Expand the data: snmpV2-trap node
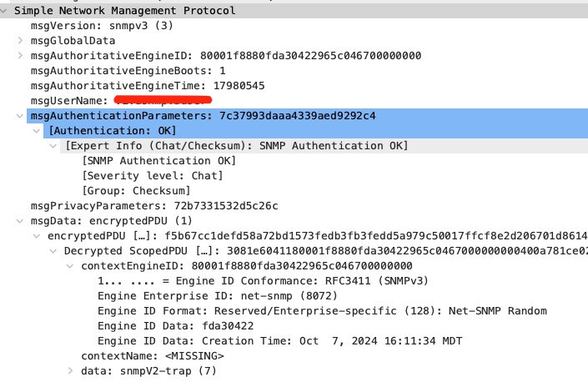The width and height of the screenshot is (588, 387). (x=70, y=370)
